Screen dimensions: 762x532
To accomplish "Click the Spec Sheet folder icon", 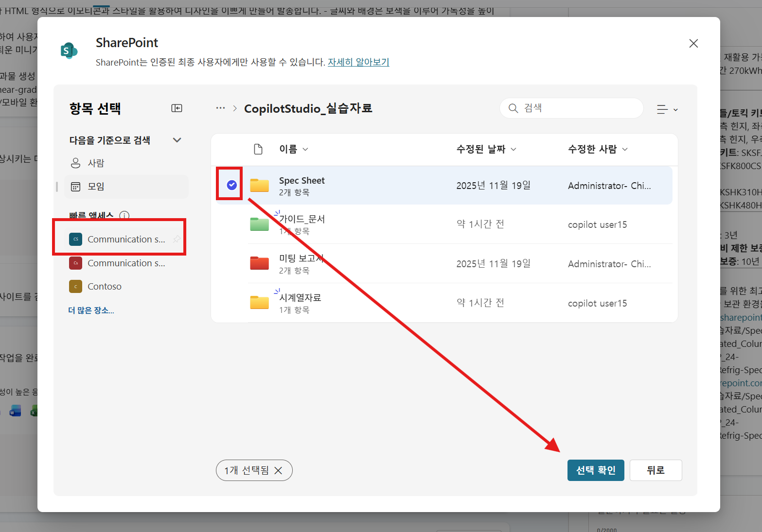I will click(259, 185).
